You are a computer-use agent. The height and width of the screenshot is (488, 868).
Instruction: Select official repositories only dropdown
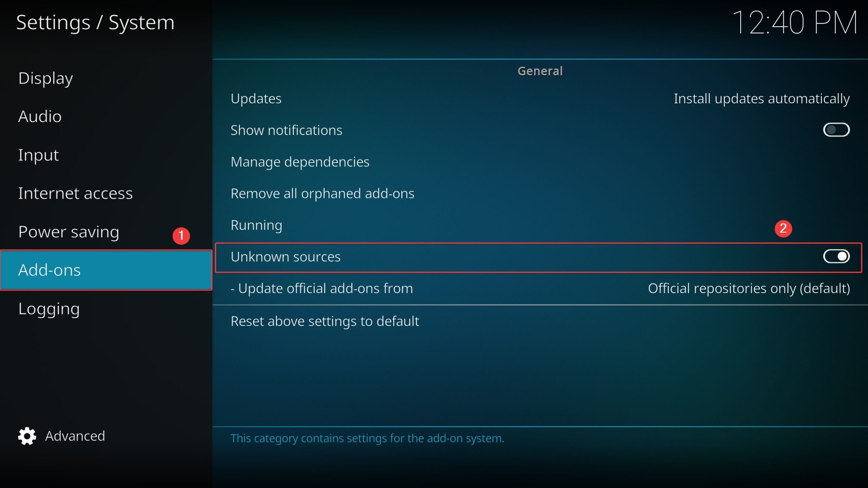(x=748, y=288)
